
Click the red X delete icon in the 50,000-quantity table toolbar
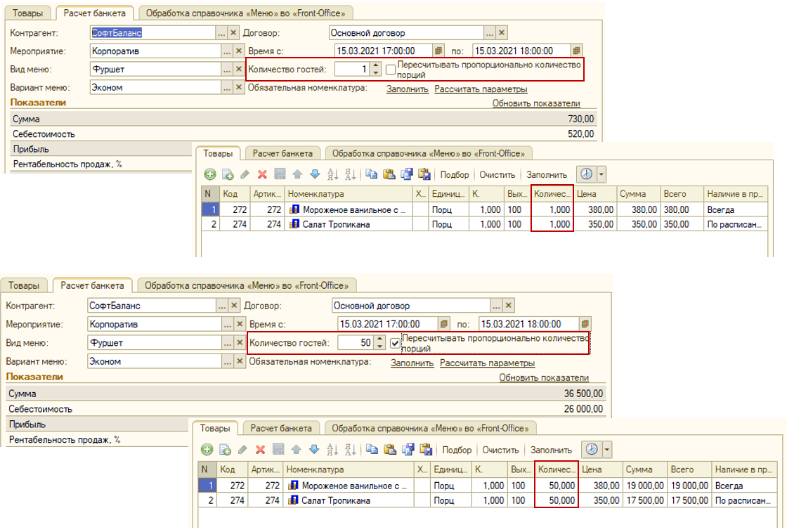coord(260,449)
